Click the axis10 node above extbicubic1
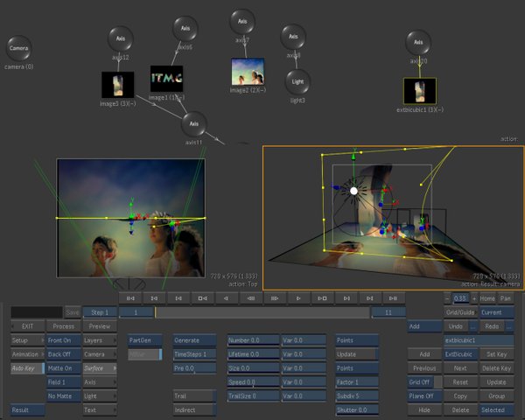The width and height of the screenshot is (525, 420). pos(418,42)
